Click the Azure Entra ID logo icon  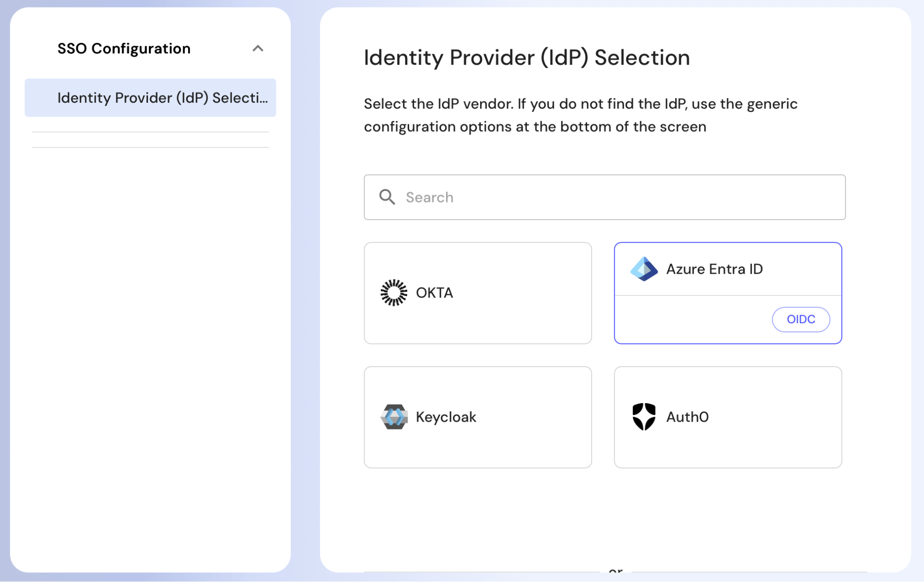pos(644,269)
